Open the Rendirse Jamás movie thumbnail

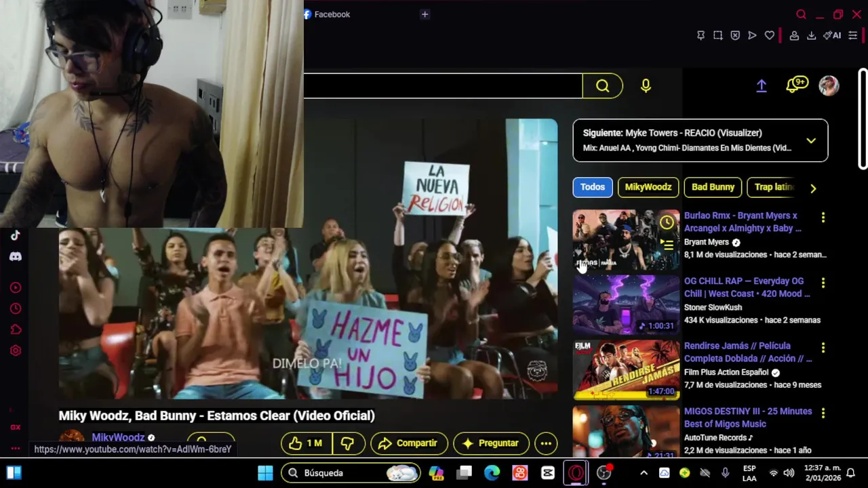(626, 371)
